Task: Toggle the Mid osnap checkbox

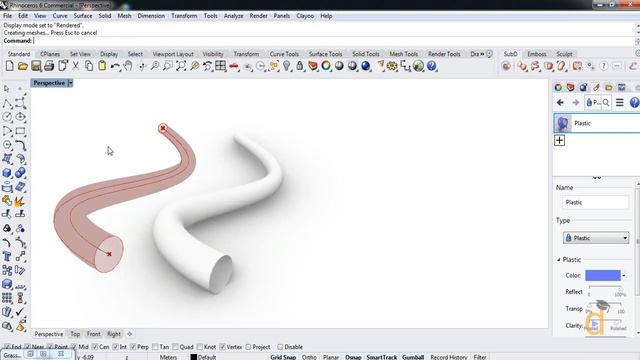Action: point(74,347)
